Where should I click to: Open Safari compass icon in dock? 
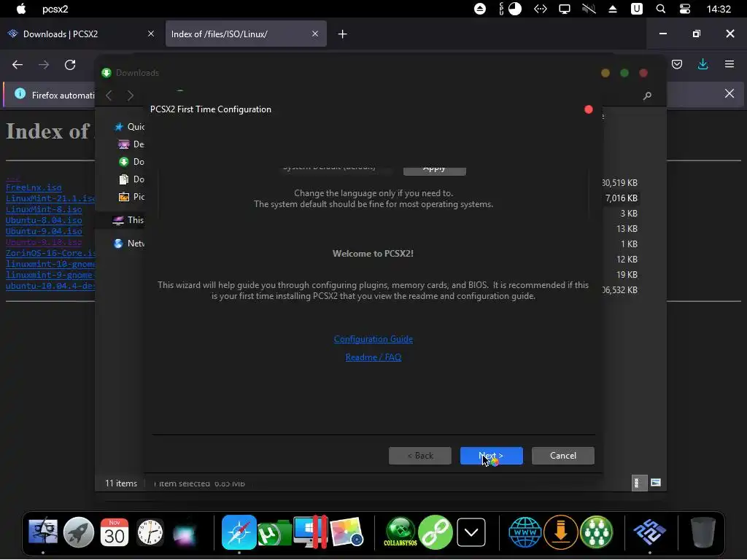point(239,532)
